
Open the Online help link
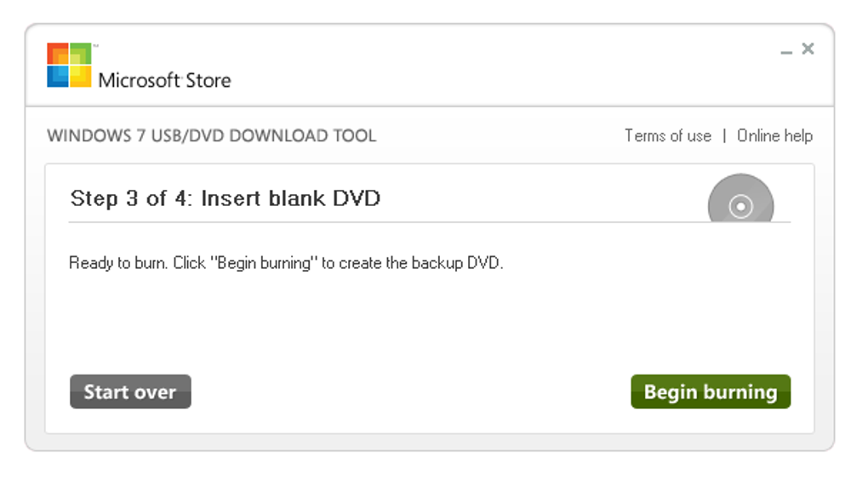774,135
